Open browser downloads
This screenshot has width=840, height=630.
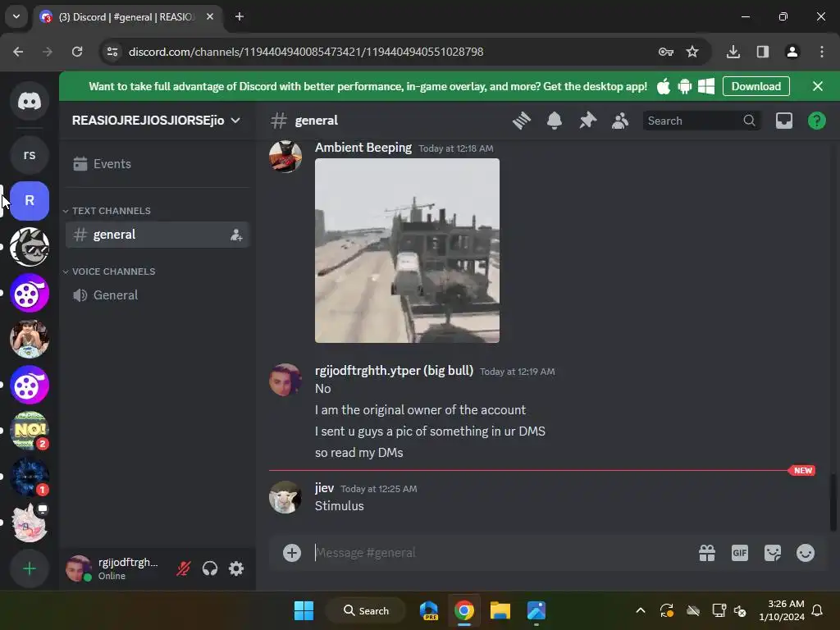coord(733,52)
